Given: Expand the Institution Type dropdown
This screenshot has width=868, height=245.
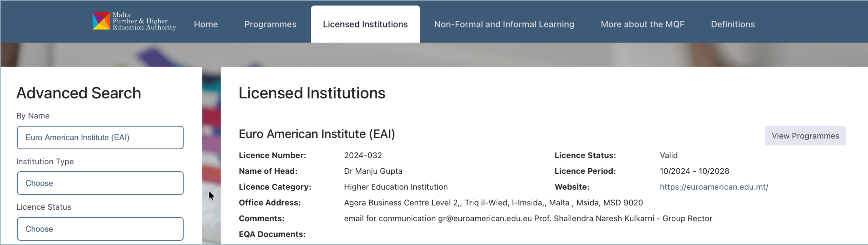Looking at the screenshot, I should pos(100,183).
